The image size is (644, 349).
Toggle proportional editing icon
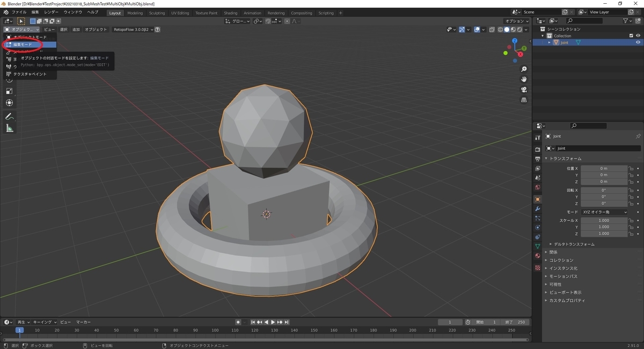pyautogui.click(x=287, y=21)
